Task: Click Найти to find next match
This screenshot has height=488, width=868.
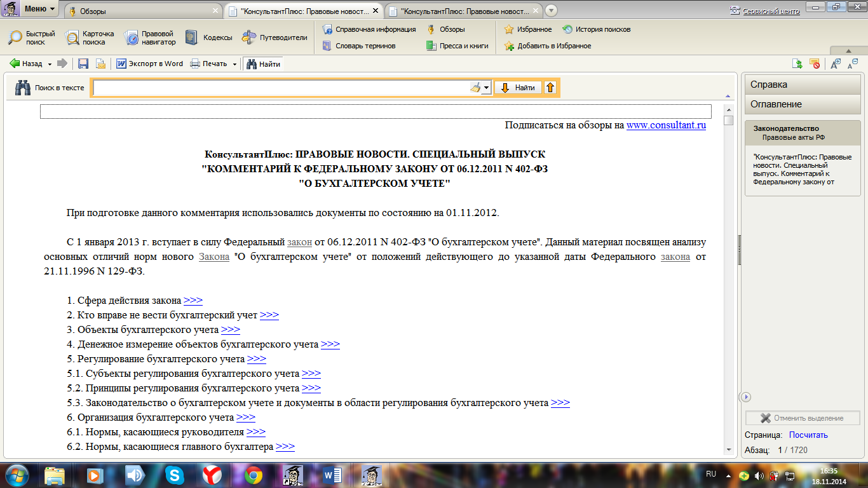Action: tap(518, 88)
